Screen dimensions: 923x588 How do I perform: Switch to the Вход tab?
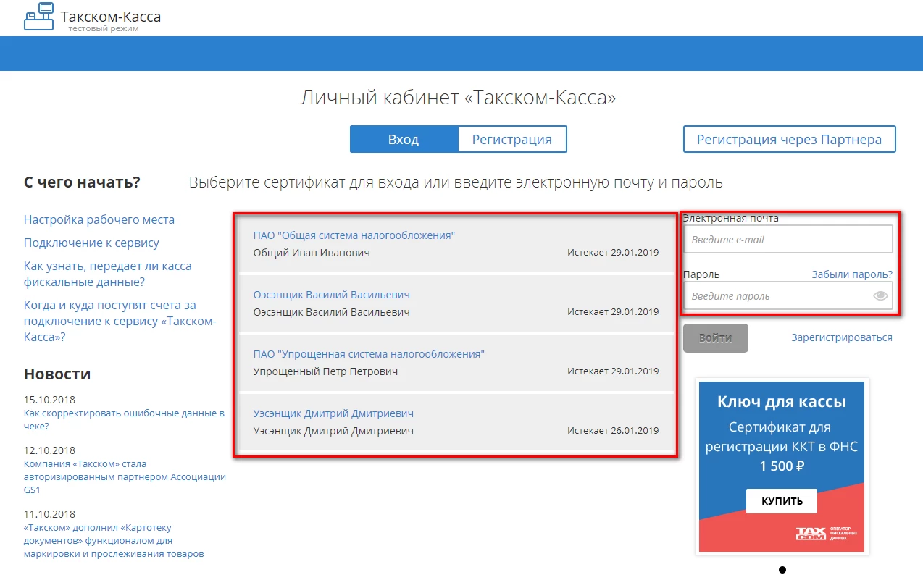pos(404,139)
